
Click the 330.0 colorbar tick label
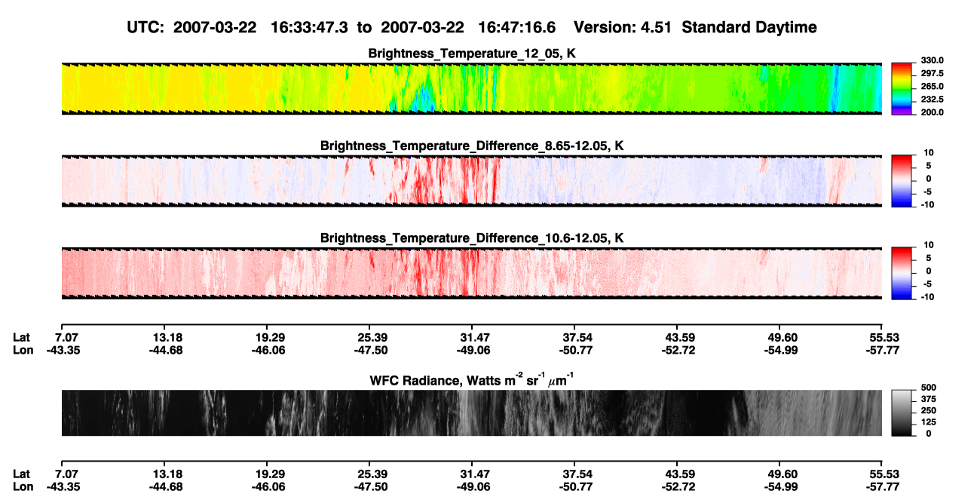point(933,60)
